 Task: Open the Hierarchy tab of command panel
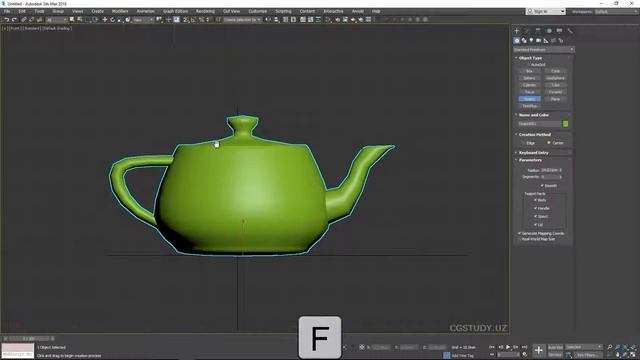coord(538,31)
